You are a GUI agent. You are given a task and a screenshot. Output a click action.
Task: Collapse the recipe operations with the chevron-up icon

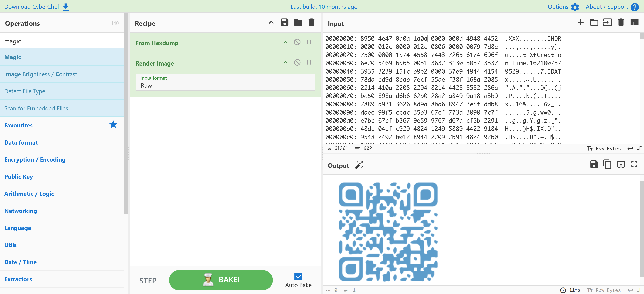[271, 22]
